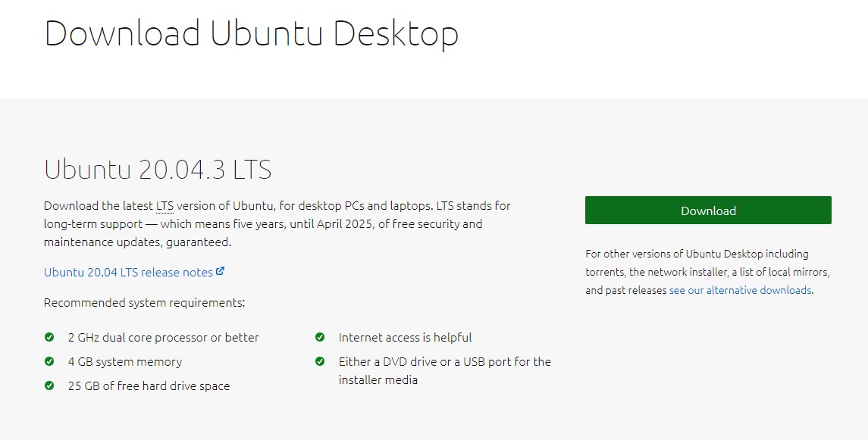Click the Recommended system requirements label

145,303
